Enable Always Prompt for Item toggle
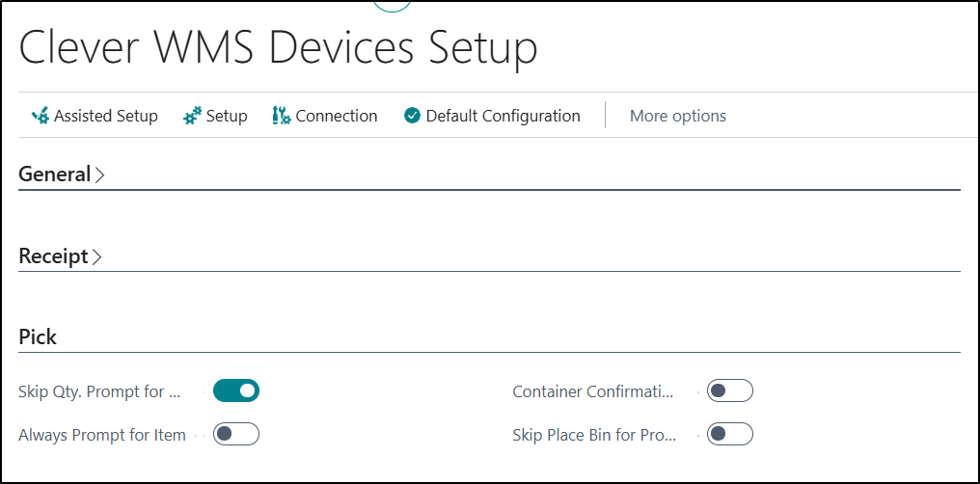 236,435
